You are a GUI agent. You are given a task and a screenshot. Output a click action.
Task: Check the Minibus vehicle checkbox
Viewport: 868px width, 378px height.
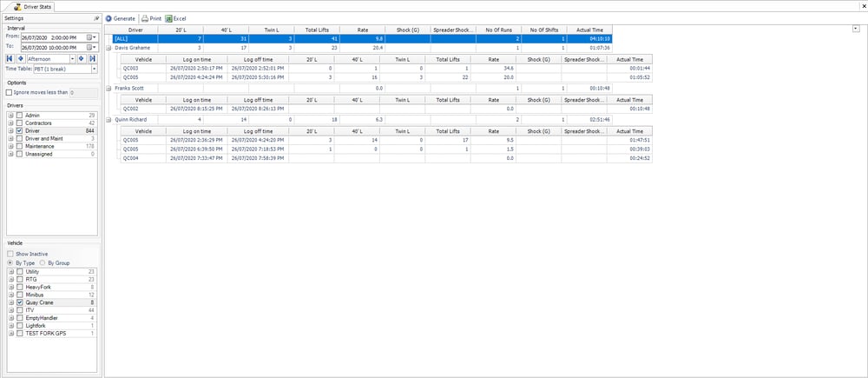pos(20,295)
